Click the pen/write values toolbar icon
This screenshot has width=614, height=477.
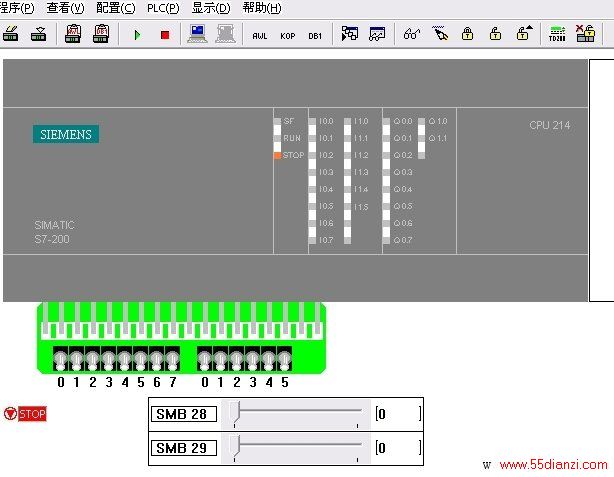pos(440,33)
